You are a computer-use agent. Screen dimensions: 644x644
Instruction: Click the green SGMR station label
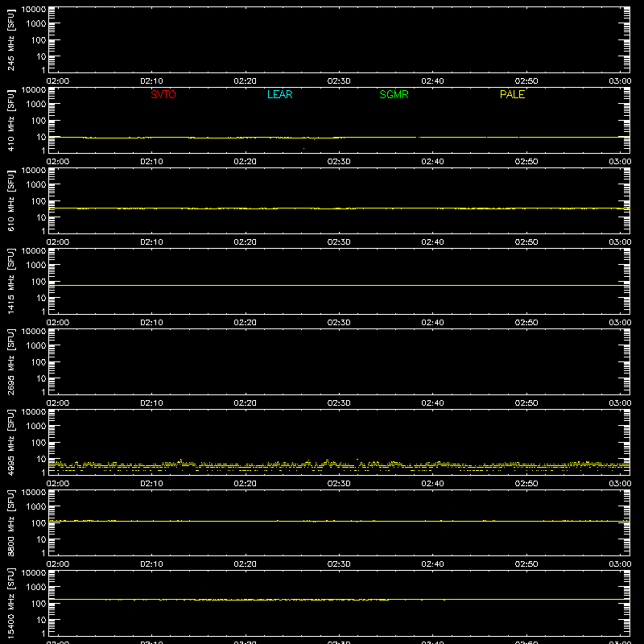click(394, 94)
